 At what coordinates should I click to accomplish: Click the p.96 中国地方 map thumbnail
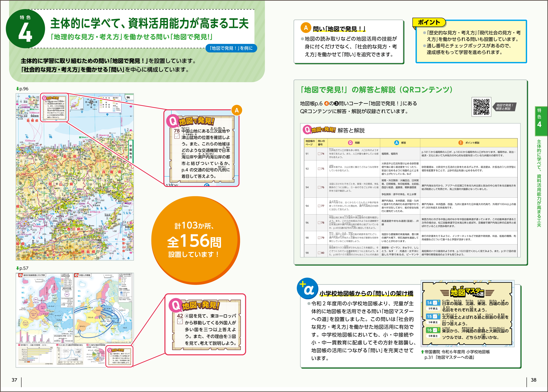75,177
